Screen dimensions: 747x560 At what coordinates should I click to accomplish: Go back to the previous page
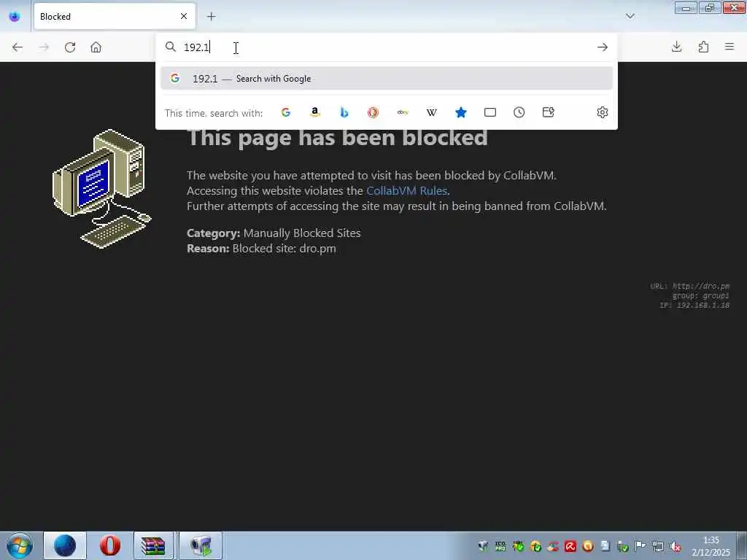pos(18,47)
